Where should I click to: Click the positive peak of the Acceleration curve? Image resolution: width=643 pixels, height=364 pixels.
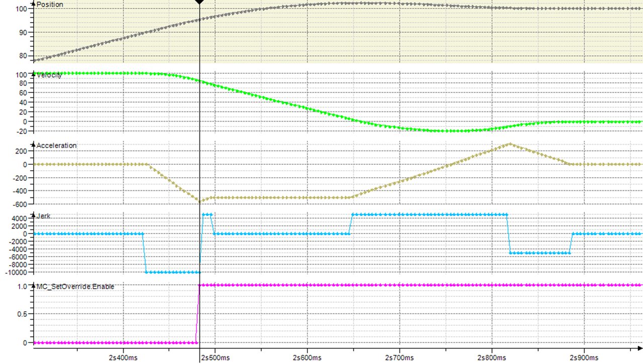tap(509, 144)
